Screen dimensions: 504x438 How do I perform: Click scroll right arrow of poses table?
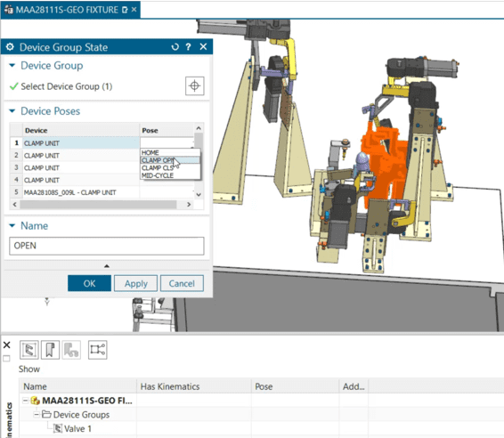click(x=189, y=205)
